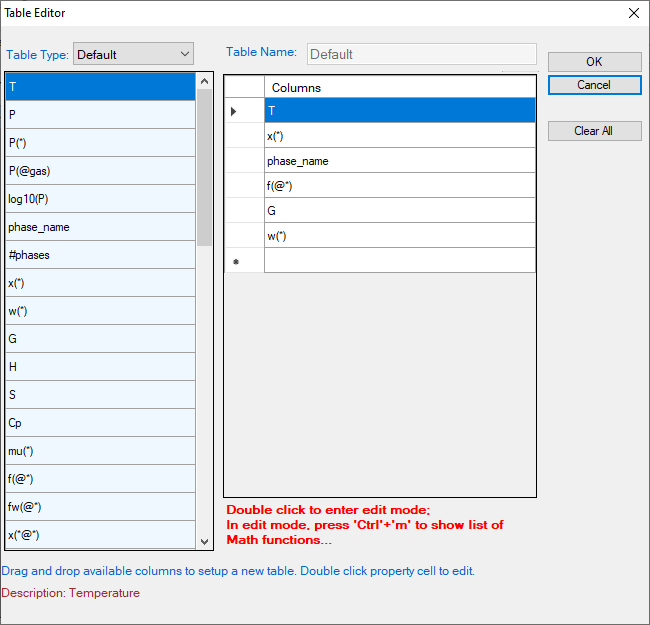This screenshot has height=625, width=650.
Task: Select P(@gas) in available properties list
Action: point(100,171)
